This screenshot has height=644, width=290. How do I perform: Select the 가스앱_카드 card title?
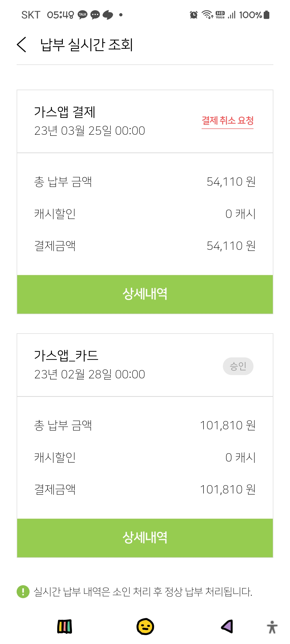[66, 356]
